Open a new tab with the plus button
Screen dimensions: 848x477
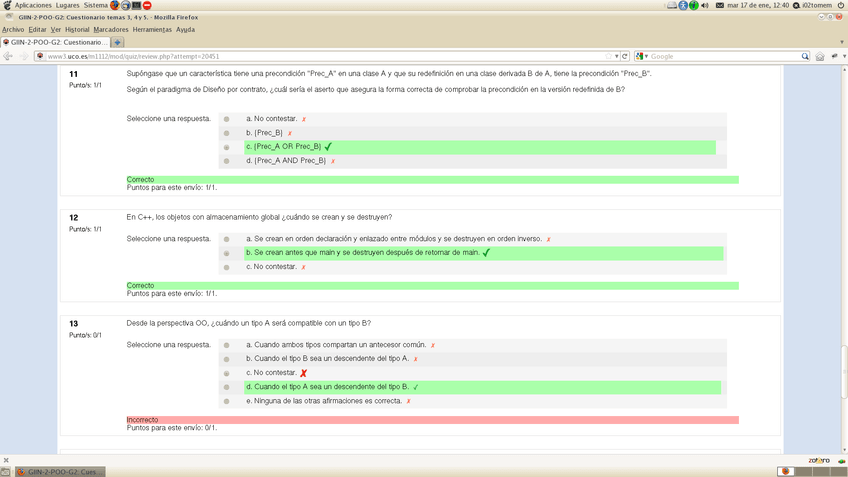[x=117, y=42]
